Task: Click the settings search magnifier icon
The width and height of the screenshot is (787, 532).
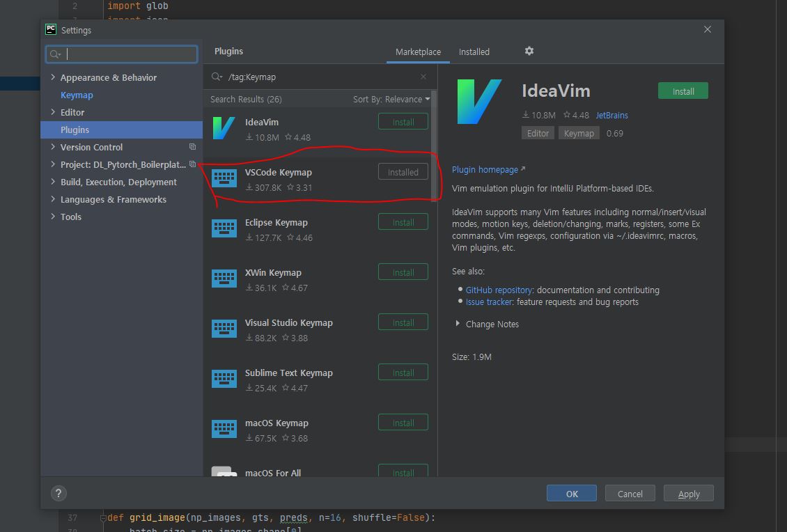Action: pyautogui.click(x=55, y=54)
